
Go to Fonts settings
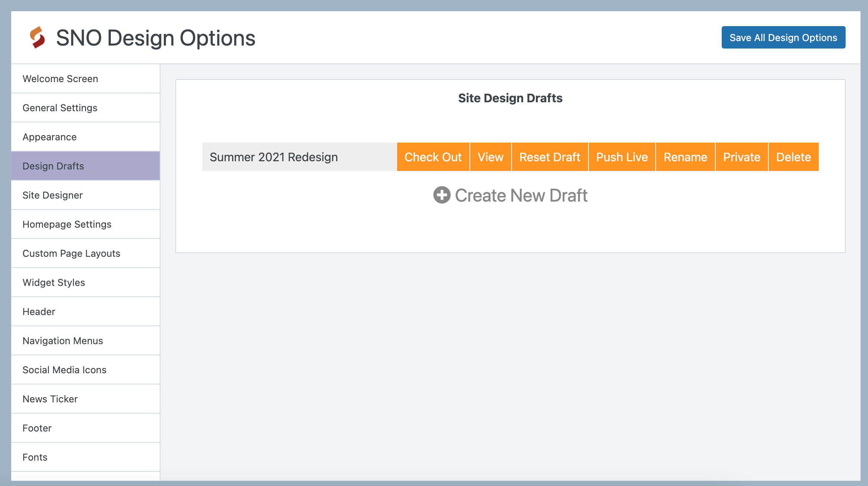[x=85, y=457]
